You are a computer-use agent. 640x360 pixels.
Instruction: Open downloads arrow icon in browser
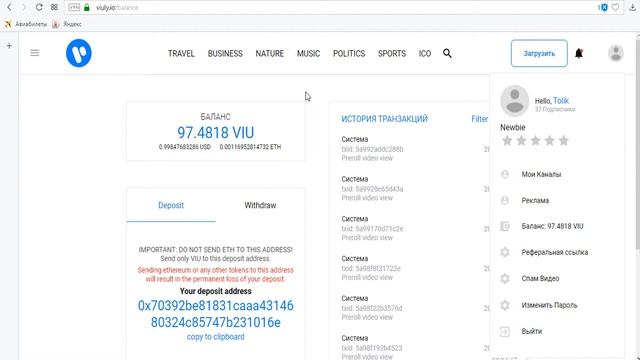[x=633, y=7]
